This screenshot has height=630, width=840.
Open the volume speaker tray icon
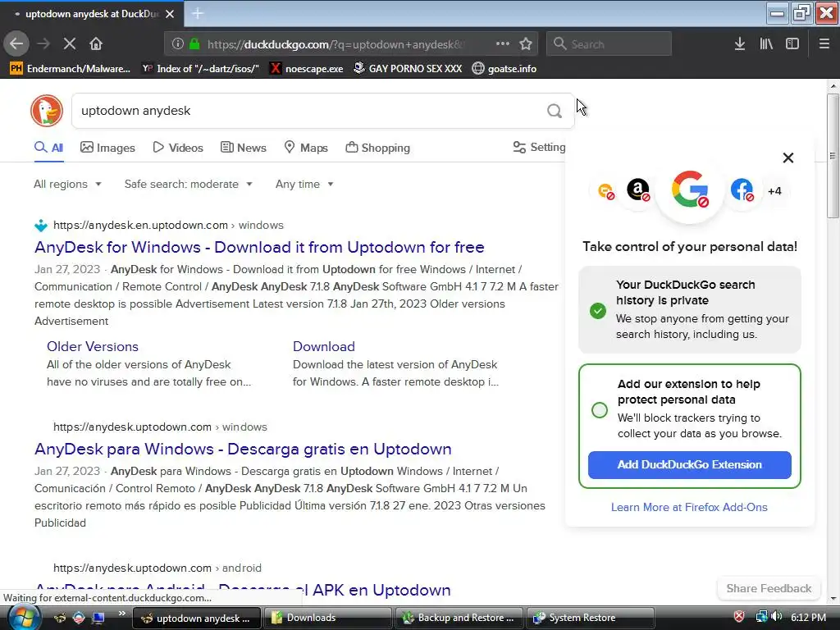click(777, 617)
